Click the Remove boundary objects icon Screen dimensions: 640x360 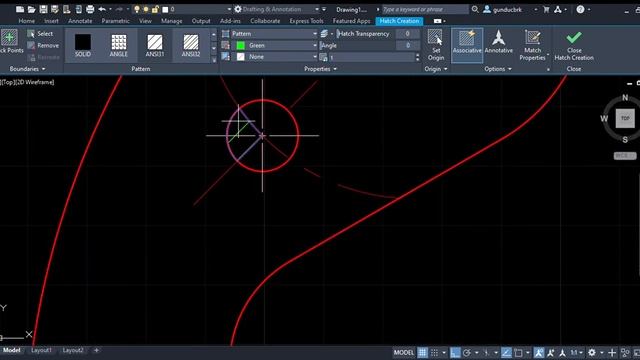(31, 45)
